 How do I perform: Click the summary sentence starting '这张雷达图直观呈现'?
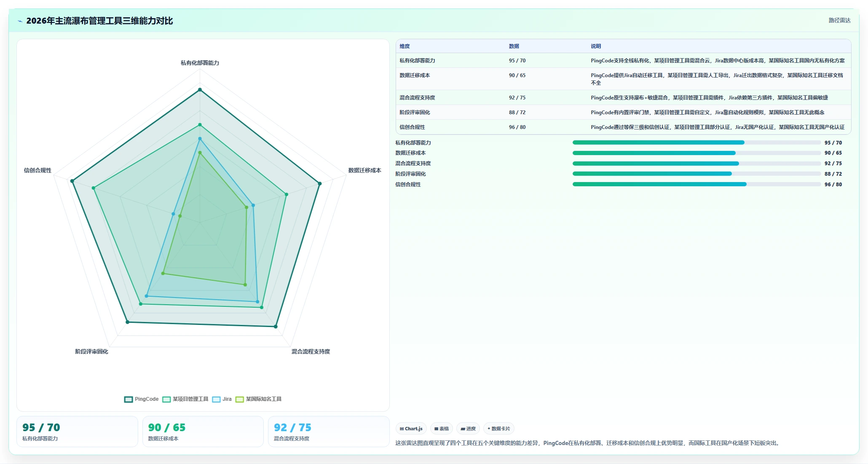point(588,443)
